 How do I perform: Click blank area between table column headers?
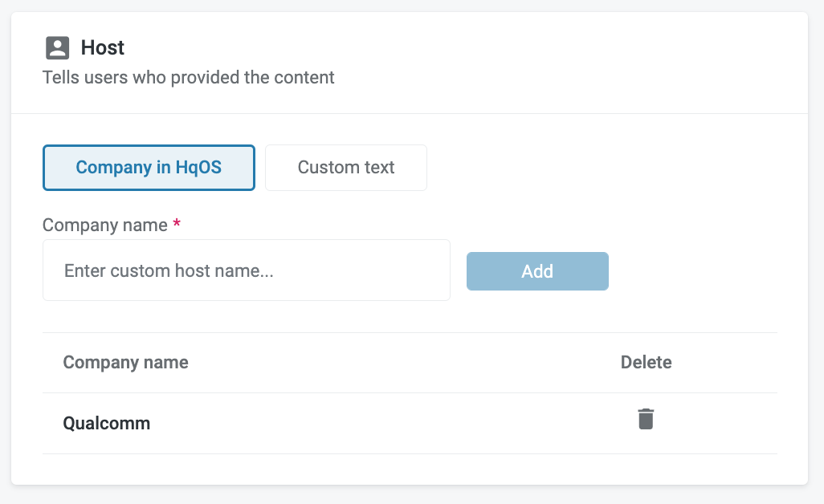402,362
